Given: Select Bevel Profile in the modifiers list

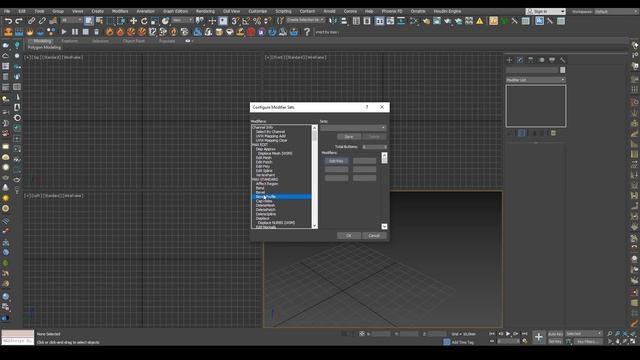Looking at the screenshot, I should (x=282, y=197).
